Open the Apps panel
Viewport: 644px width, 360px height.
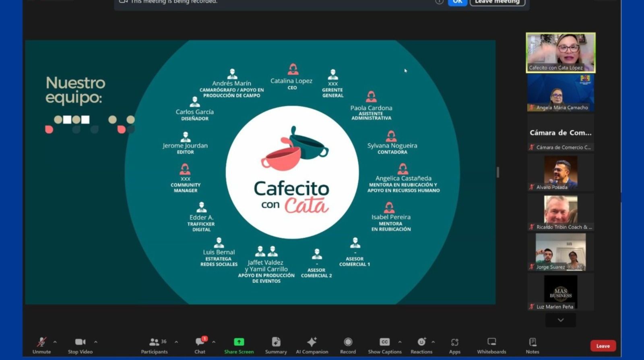455,345
